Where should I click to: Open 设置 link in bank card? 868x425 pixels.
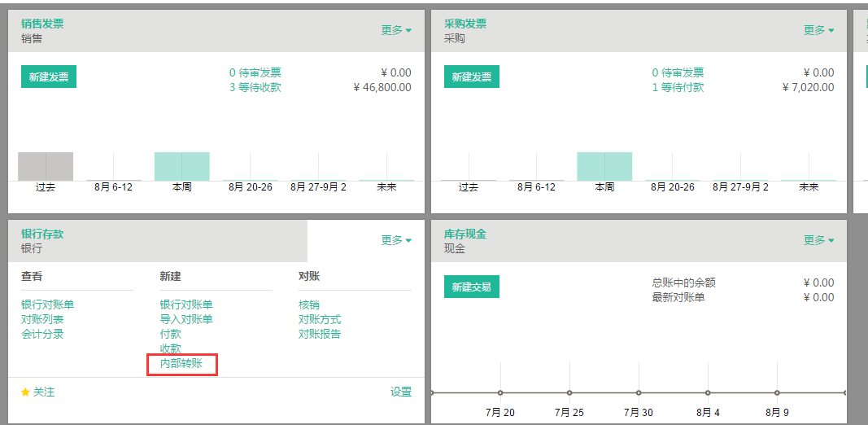[401, 392]
